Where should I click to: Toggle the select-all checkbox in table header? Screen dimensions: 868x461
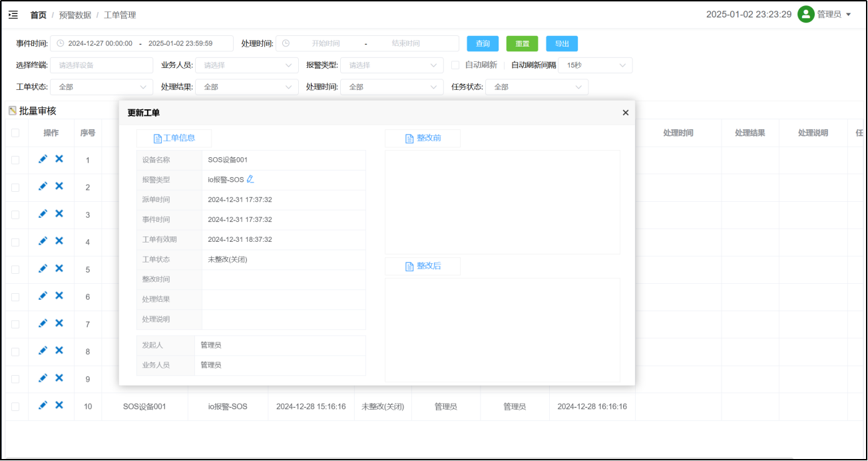click(15, 133)
